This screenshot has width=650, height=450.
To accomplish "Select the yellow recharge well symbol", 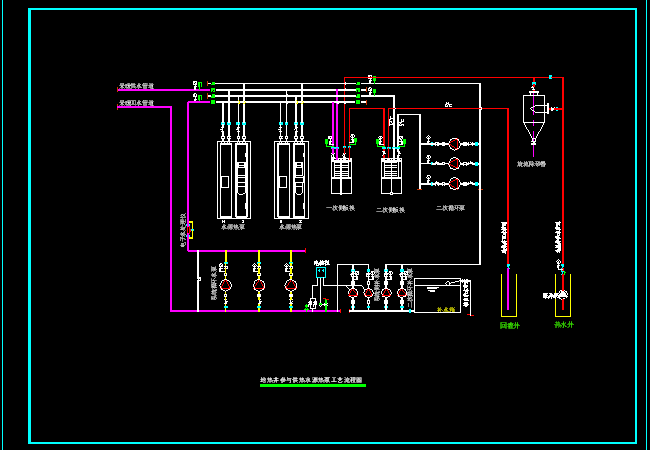I will [x=509, y=296].
